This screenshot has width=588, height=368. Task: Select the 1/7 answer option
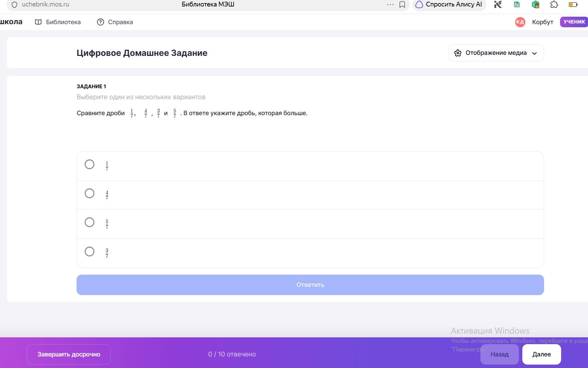click(x=310, y=166)
